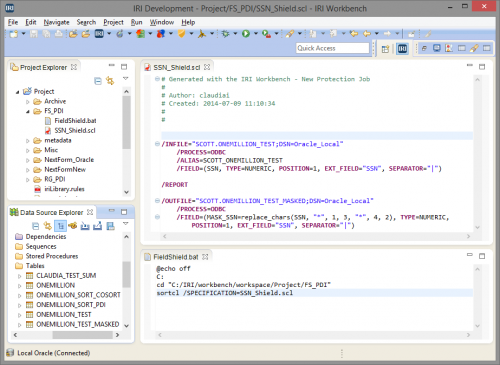Click in the Quick Access search field
The width and height of the screenshot is (500, 365).
click(x=332, y=48)
